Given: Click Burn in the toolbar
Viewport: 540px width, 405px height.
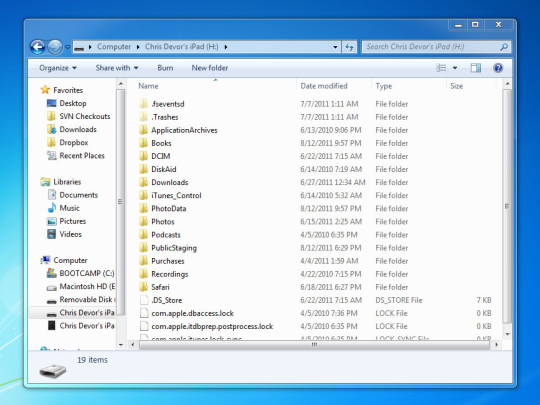Looking at the screenshot, I should point(165,68).
